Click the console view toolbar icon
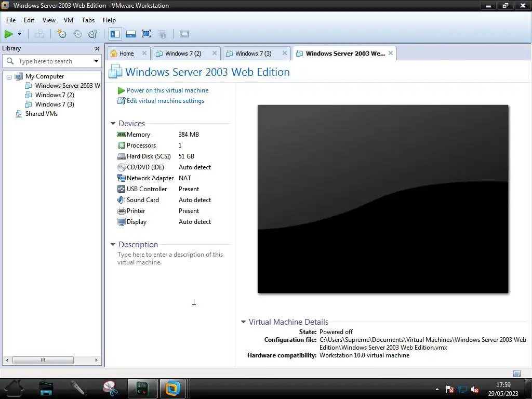 click(x=184, y=34)
